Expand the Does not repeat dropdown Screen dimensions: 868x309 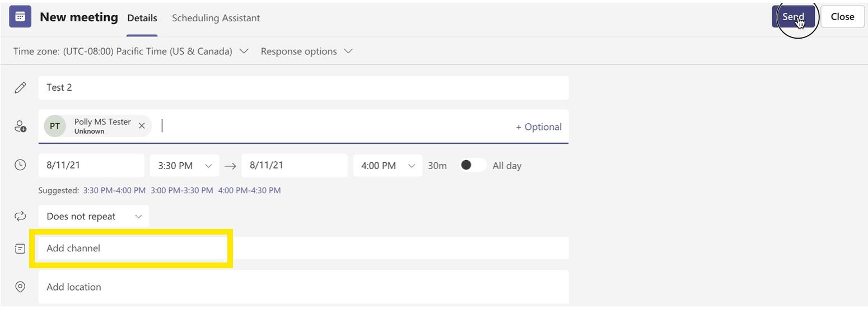pyautogui.click(x=94, y=216)
